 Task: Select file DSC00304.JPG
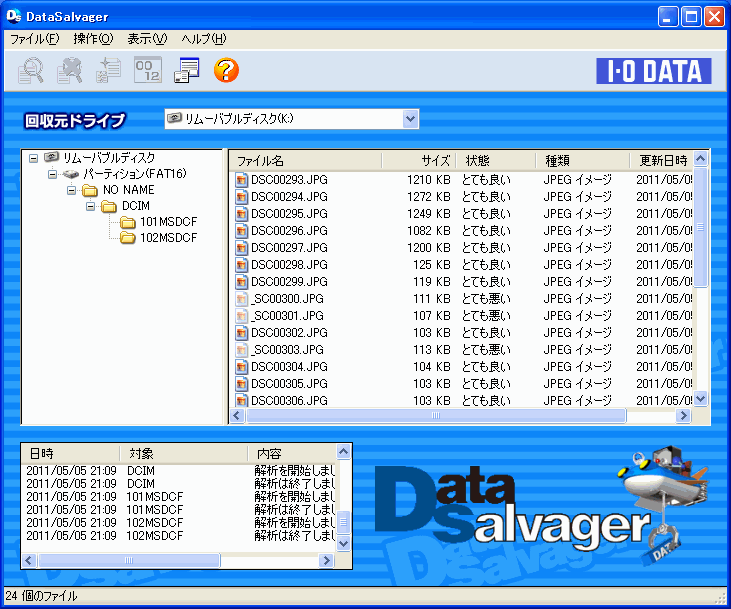pyautogui.click(x=289, y=367)
